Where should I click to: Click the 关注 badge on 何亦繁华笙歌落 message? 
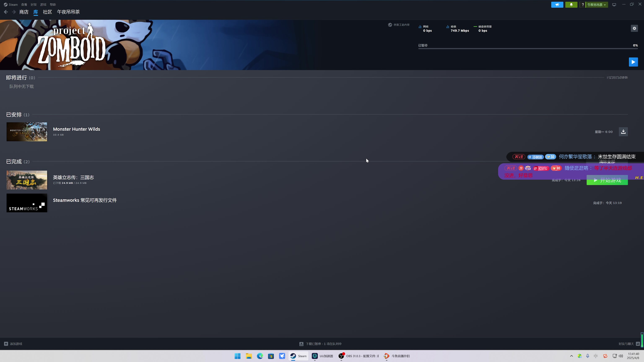[x=519, y=157]
